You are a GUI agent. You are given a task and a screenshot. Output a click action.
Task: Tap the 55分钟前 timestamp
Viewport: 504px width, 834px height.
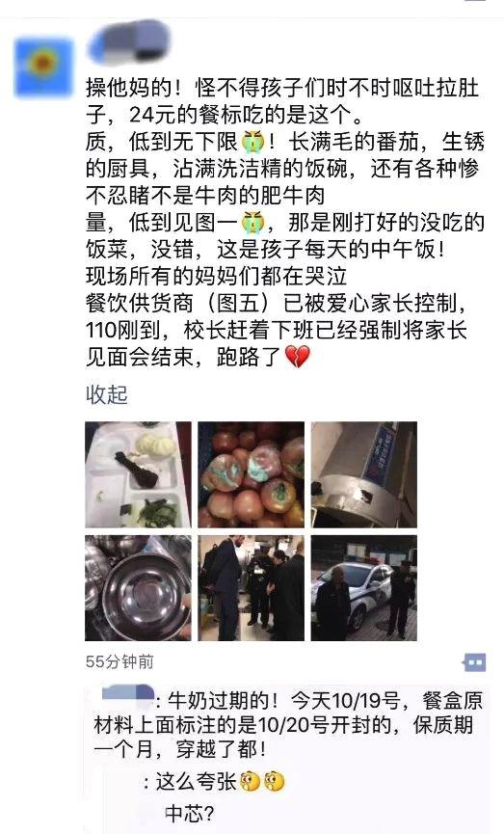119,661
